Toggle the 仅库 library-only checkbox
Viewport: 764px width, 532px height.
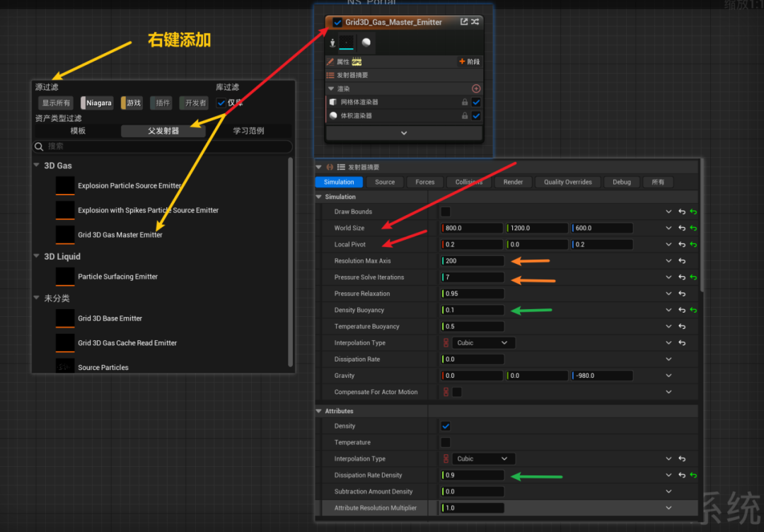point(221,103)
